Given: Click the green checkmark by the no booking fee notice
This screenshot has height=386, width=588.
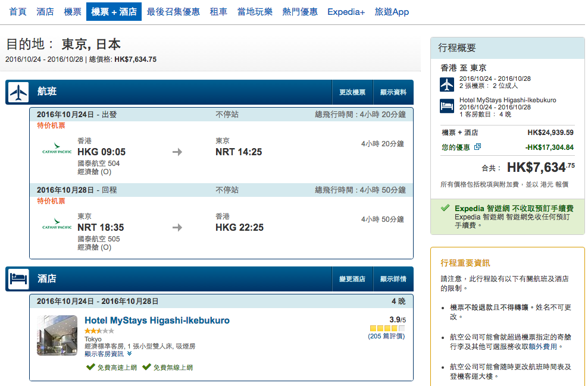Looking at the screenshot, I should [445, 207].
